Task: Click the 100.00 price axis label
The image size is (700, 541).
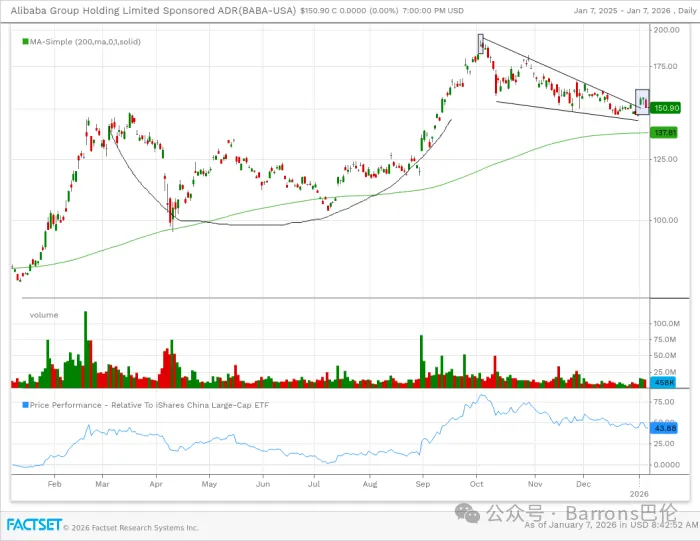Action: [x=665, y=220]
